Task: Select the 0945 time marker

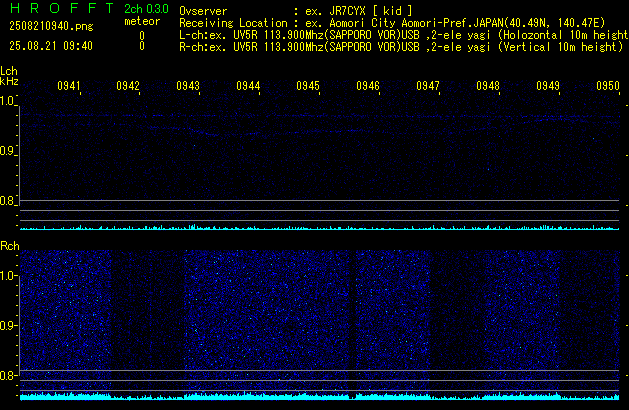Action: coord(308,86)
